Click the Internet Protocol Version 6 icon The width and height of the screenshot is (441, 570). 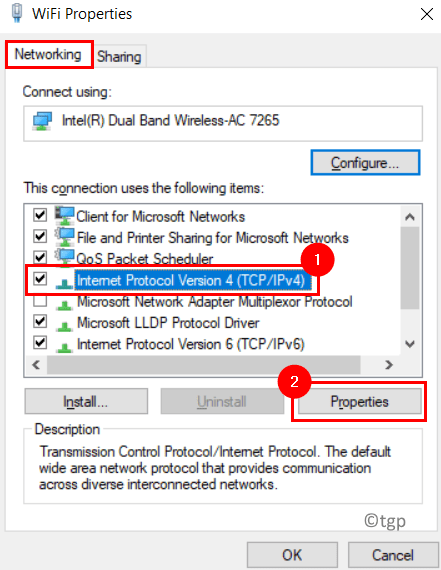[65, 346]
